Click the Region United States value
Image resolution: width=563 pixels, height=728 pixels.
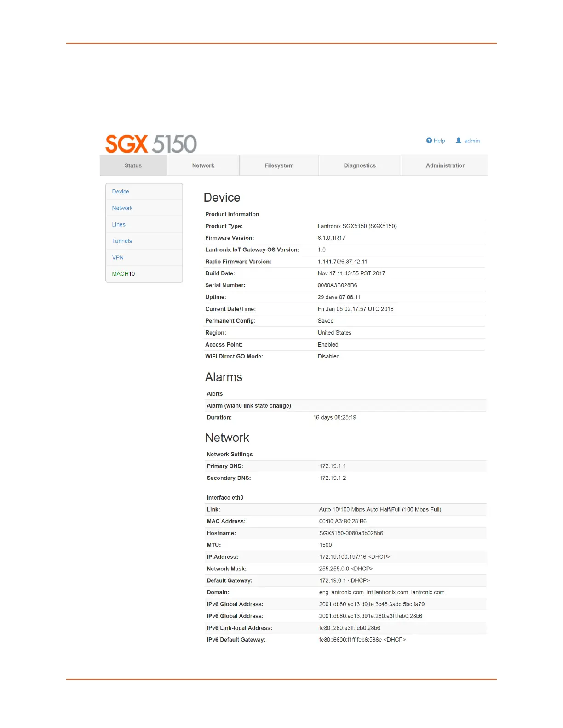coord(334,333)
